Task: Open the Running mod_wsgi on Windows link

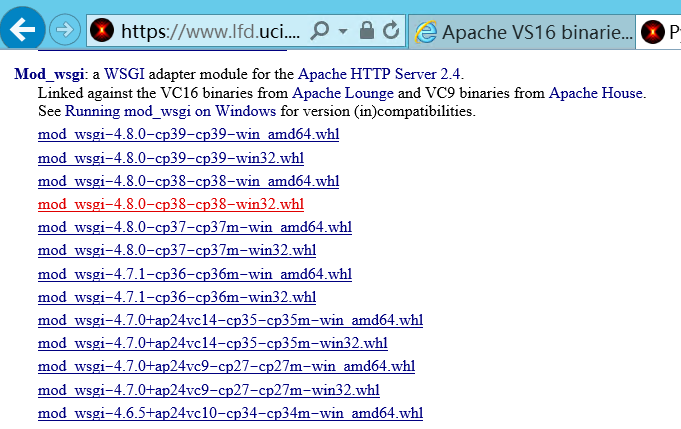Action: (x=170, y=111)
